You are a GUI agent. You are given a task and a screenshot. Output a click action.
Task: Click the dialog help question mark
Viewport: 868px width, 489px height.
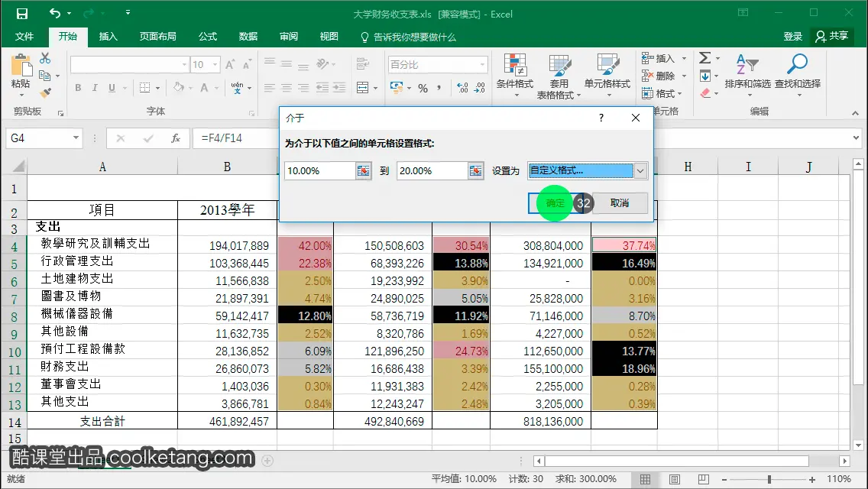(601, 118)
